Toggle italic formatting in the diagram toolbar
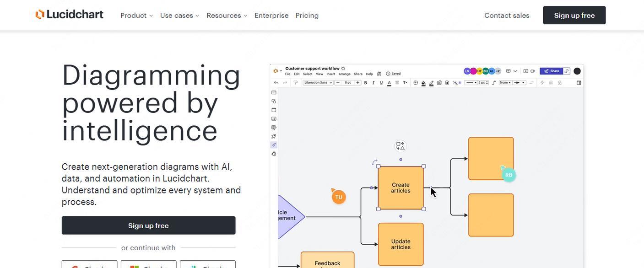The image size is (644, 268). tap(373, 83)
